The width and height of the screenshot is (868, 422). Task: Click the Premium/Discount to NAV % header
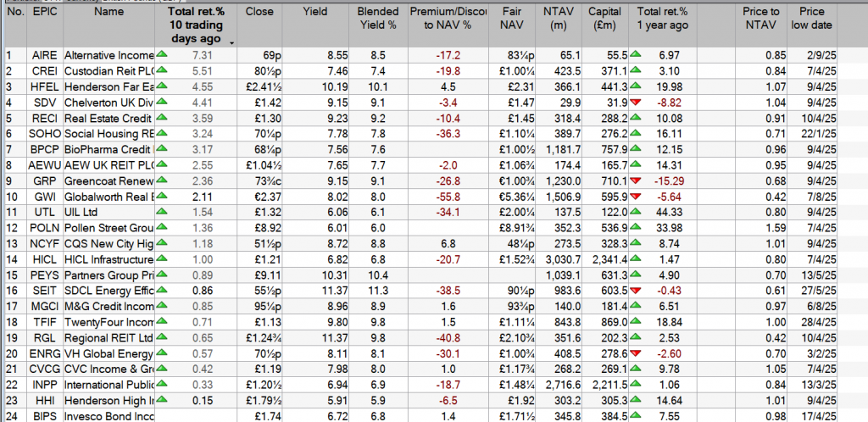coord(448,25)
